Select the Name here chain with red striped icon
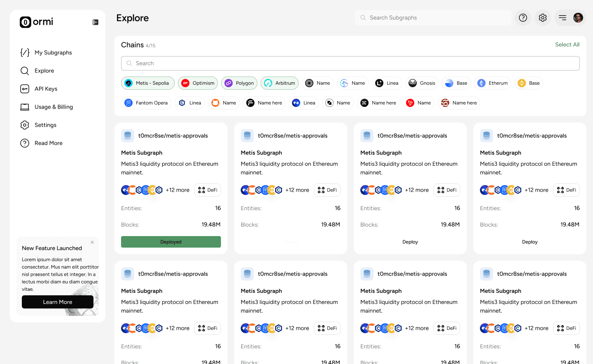The image size is (593, 364). click(x=459, y=103)
